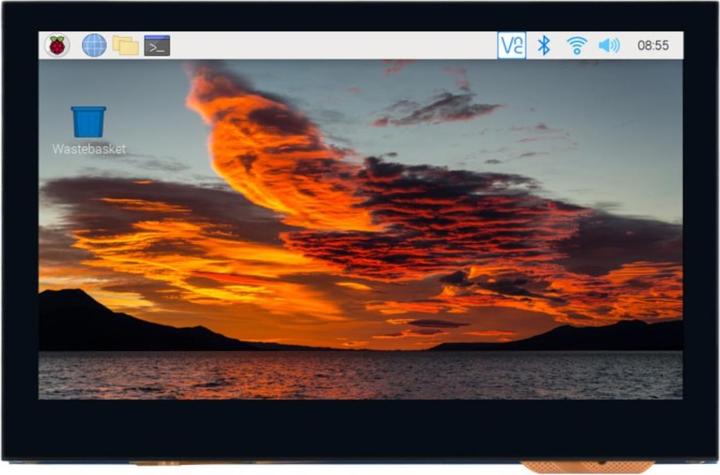Click the bright sunset glow at horizon

coord(358,333)
